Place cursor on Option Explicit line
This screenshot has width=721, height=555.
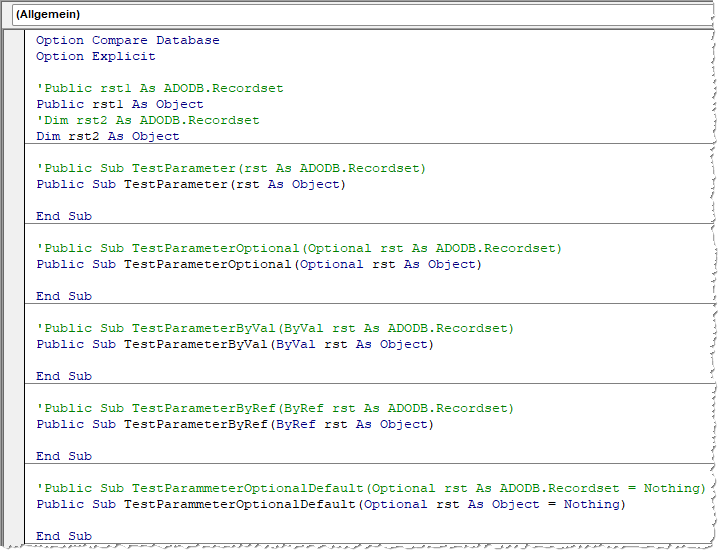click(95, 56)
